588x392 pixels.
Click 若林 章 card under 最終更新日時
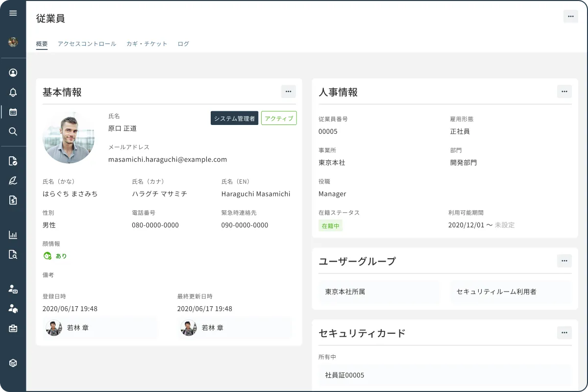(x=235, y=328)
